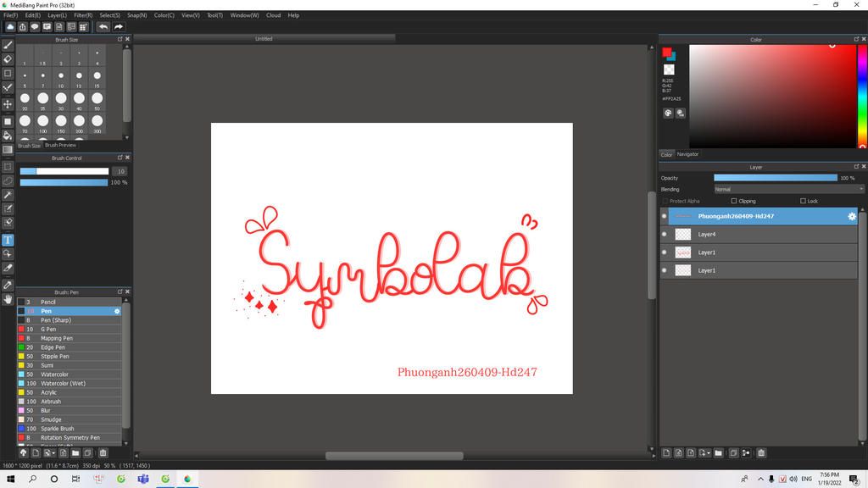868x488 pixels.
Task: Pick the Move tool with four arrows
Action: [8, 104]
